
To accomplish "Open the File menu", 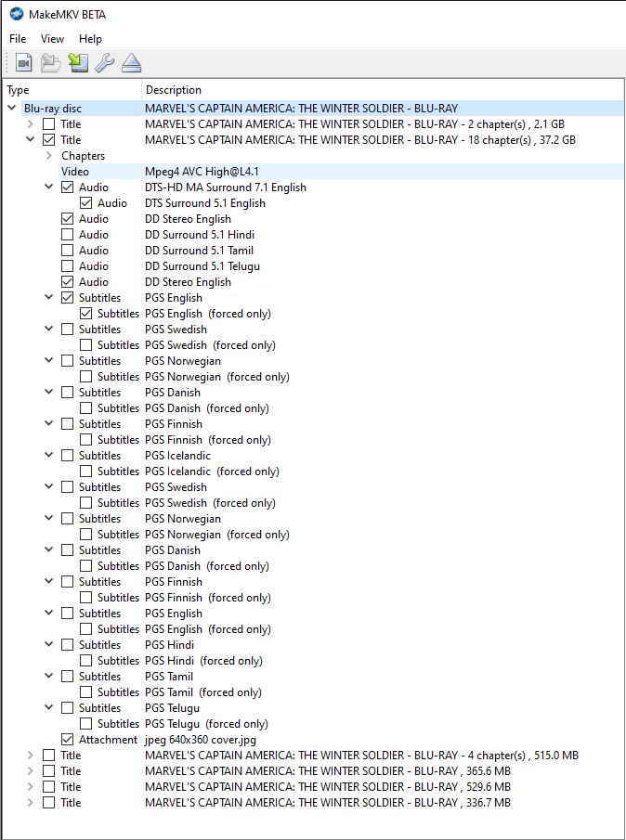I will (18, 39).
